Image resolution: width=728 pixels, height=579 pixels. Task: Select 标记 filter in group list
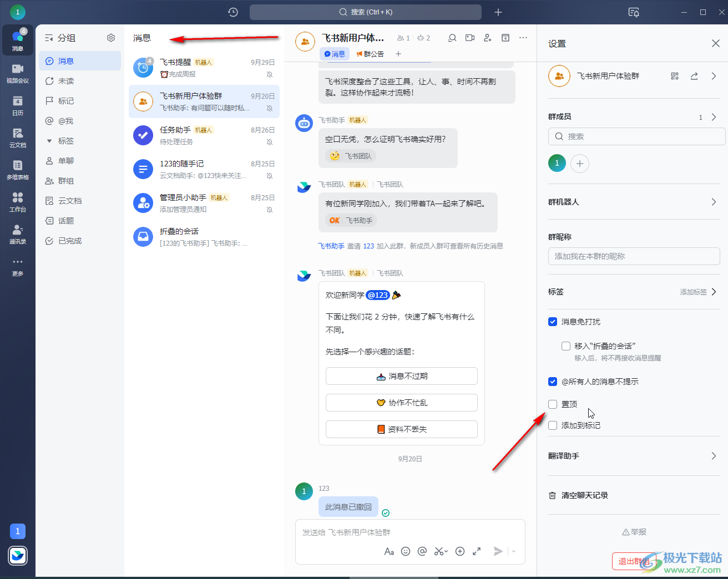tap(80, 101)
